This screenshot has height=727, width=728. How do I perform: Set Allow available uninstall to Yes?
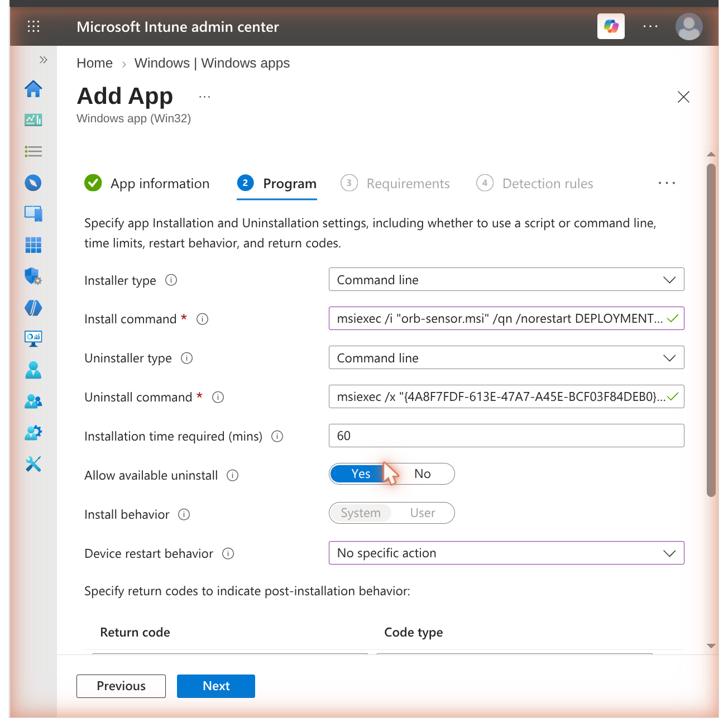pyautogui.click(x=361, y=473)
